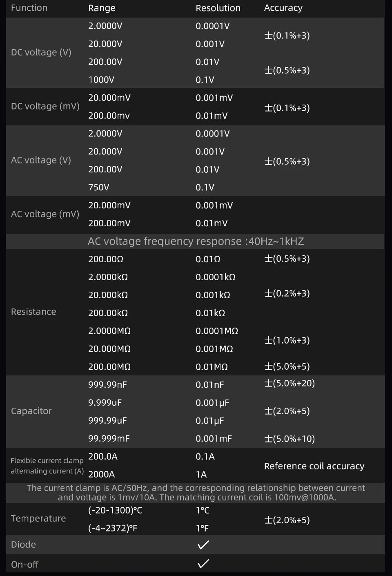Select the ±(5.0%+20) accuracy value
392x576 pixels.
click(290, 383)
